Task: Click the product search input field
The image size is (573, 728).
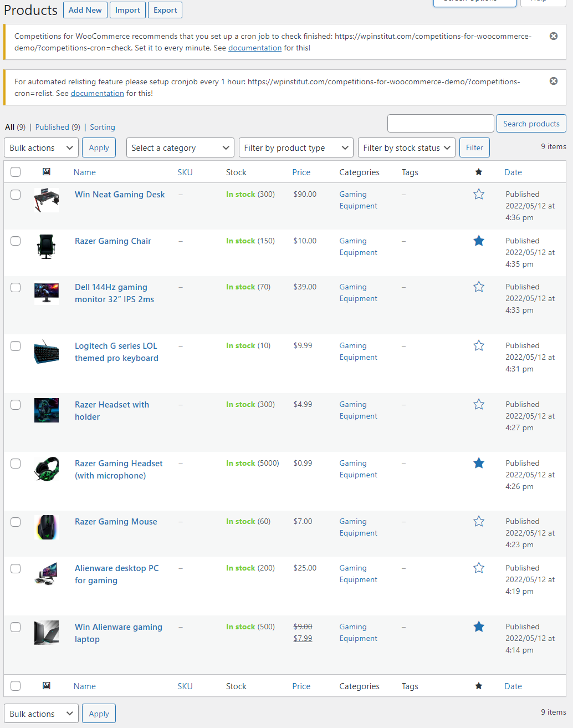Action: (x=440, y=123)
